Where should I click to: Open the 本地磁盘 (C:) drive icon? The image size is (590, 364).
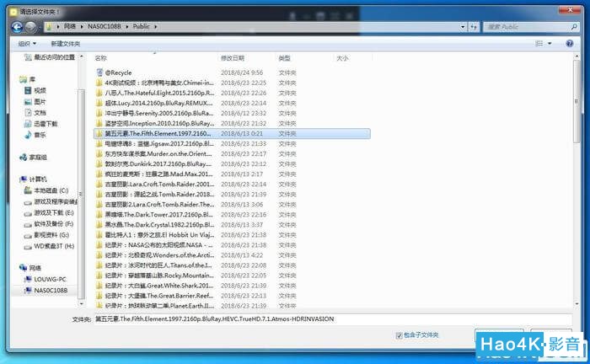tap(28, 190)
